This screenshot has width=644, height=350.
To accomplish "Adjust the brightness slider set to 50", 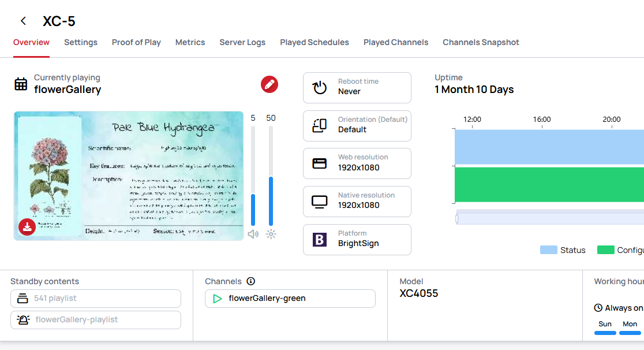I will 271,176.
